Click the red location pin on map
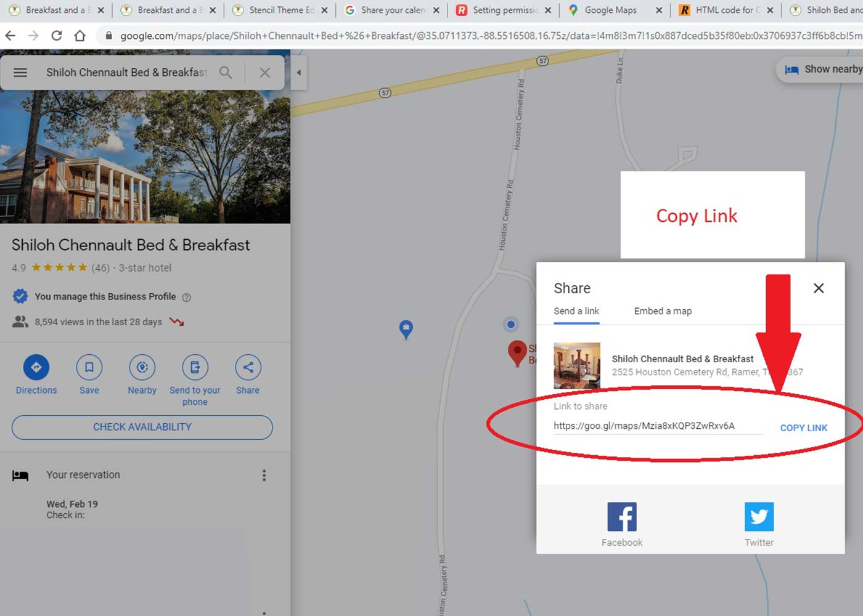 517,354
